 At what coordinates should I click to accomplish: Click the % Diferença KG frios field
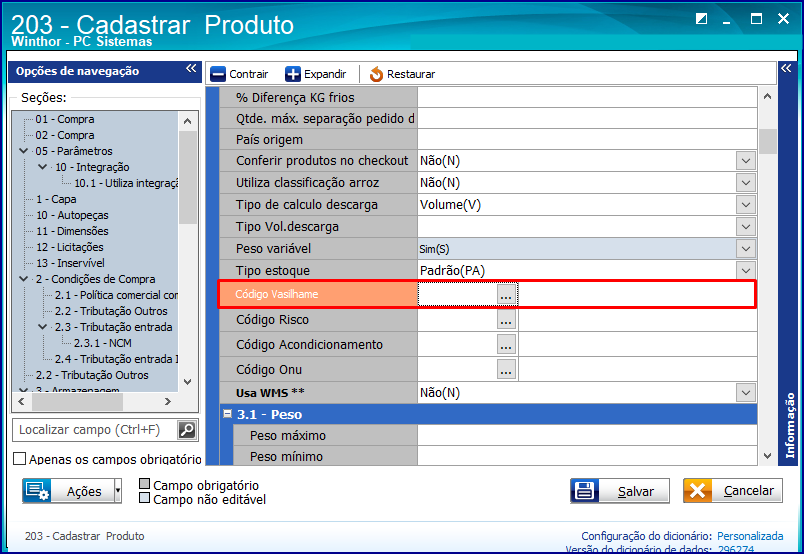pos(588,97)
